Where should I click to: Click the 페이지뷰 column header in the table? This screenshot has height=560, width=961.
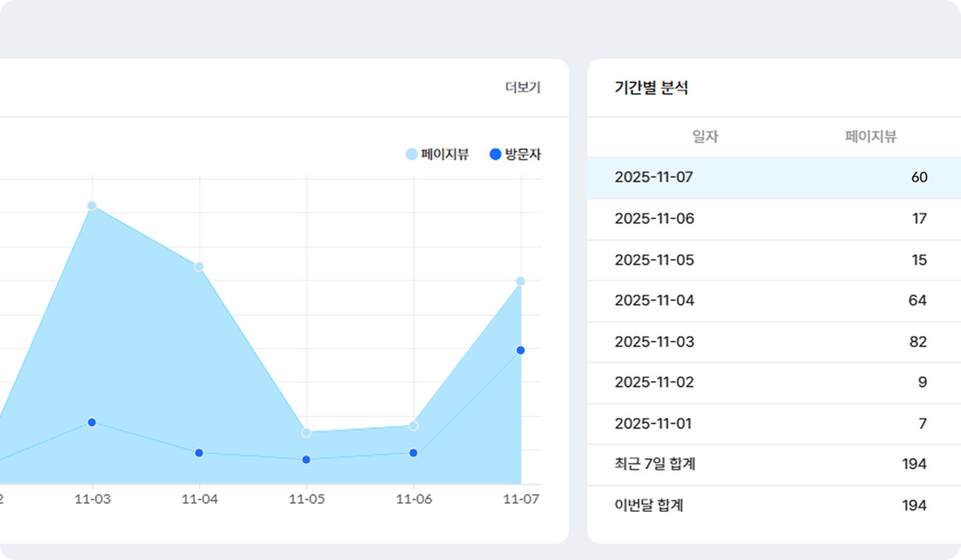point(871,137)
